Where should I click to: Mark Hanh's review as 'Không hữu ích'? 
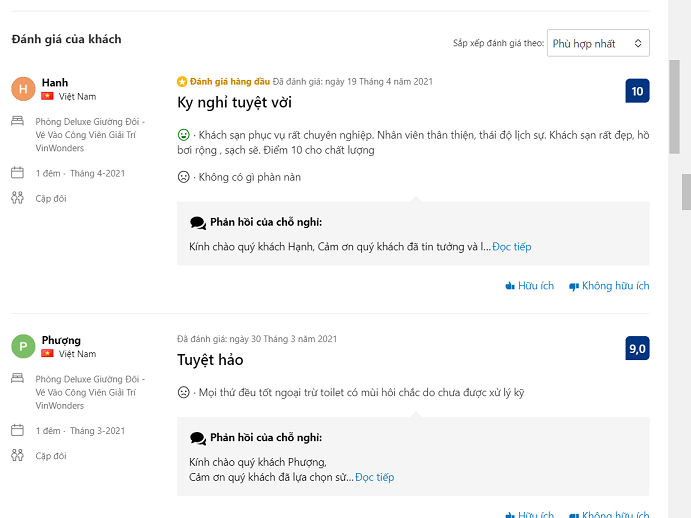(x=609, y=286)
